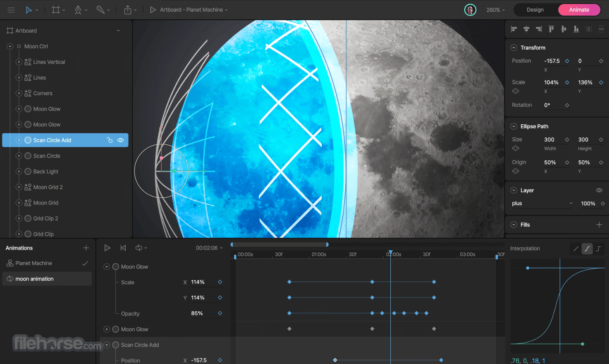Toggle Layer section visibility eye
The width and height of the screenshot is (609, 364).
(599, 191)
